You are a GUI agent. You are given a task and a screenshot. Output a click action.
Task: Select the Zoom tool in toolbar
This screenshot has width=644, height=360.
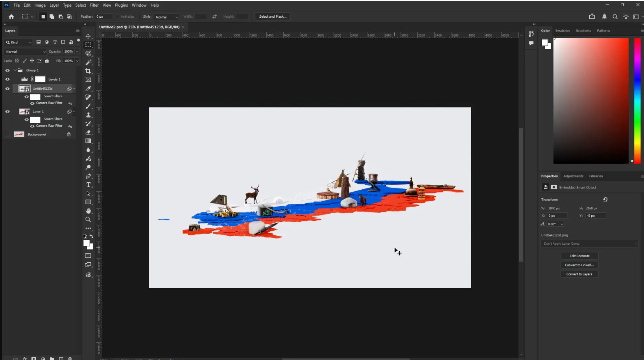[88, 220]
